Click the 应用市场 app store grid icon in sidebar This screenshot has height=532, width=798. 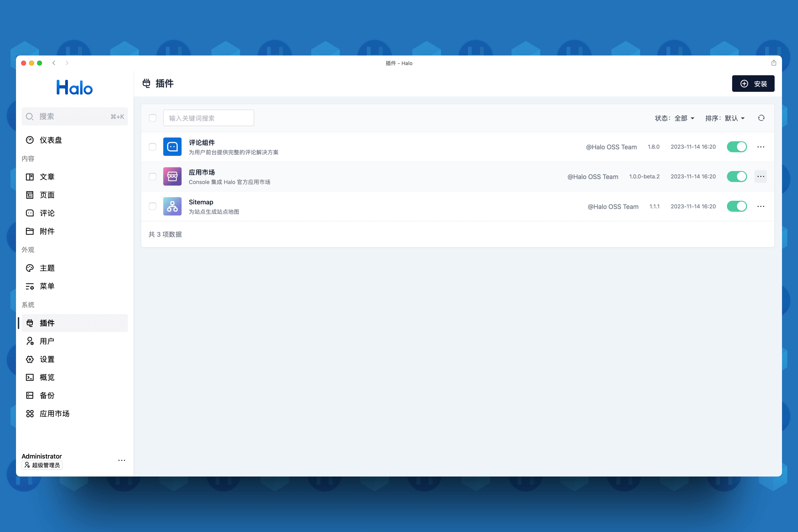tap(30, 414)
